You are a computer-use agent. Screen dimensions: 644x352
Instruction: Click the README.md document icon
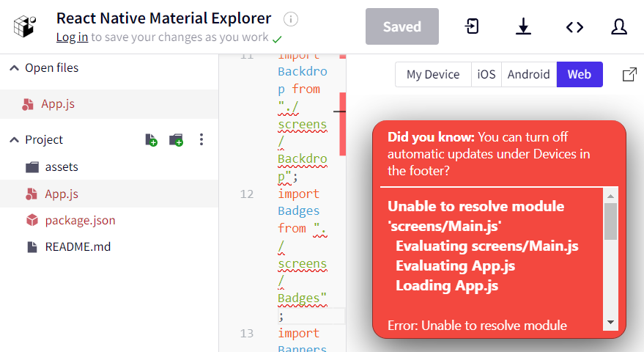point(32,246)
